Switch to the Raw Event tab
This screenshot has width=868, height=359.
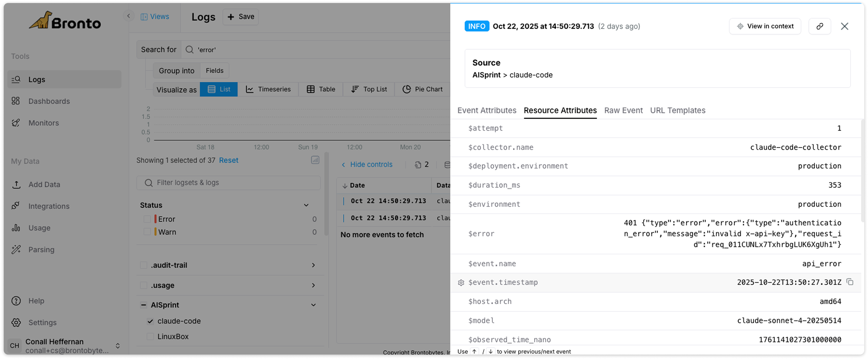[623, 110]
